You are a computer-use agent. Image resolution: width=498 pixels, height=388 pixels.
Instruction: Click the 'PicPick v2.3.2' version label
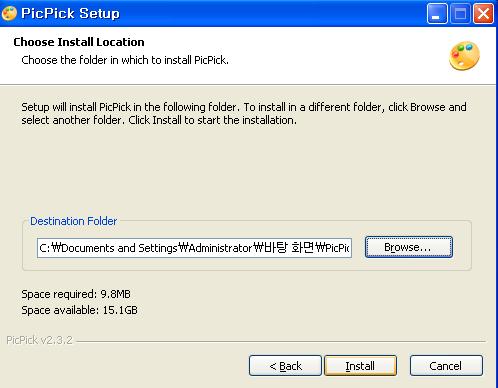[39, 340]
